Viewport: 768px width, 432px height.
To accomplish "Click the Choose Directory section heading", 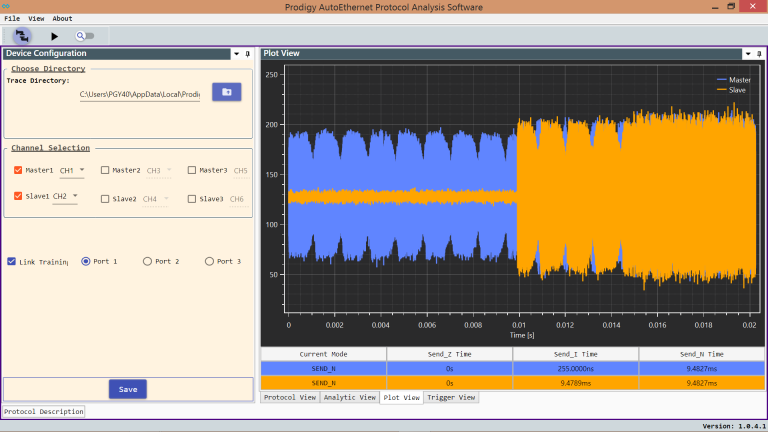I will (48, 69).
